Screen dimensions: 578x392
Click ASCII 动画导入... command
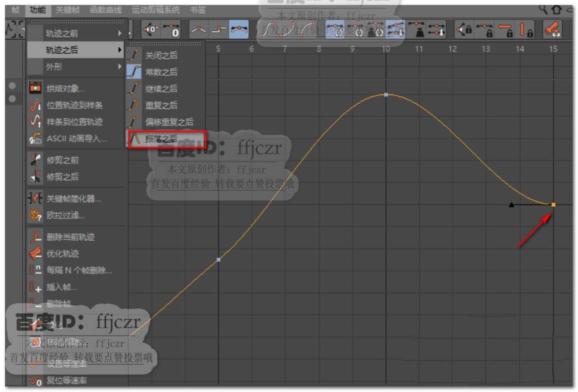(76, 139)
